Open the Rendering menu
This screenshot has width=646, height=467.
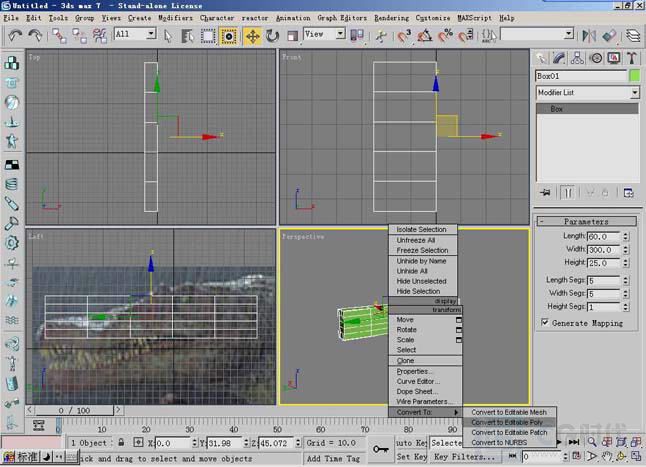391,18
